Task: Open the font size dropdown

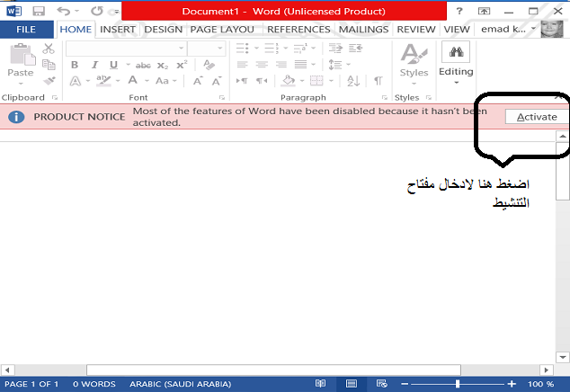Action: (219, 49)
